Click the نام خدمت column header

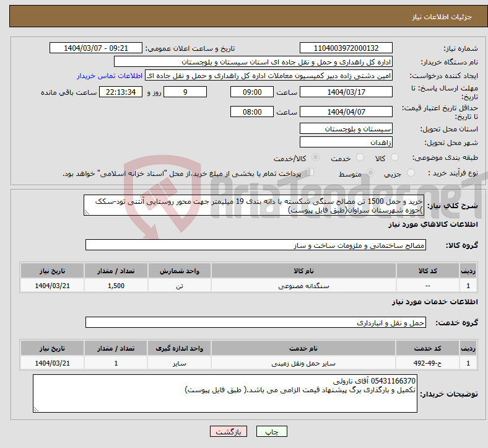click(303, 348)
